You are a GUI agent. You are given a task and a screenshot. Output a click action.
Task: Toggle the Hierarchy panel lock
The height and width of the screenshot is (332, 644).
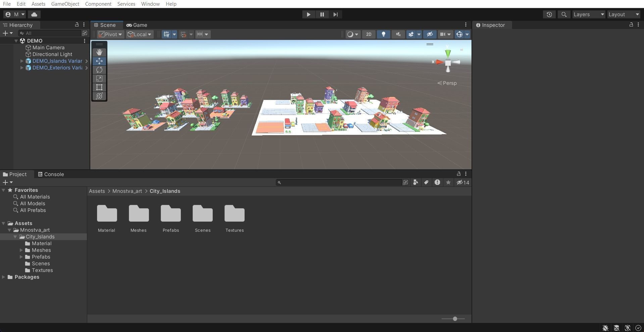77,25
